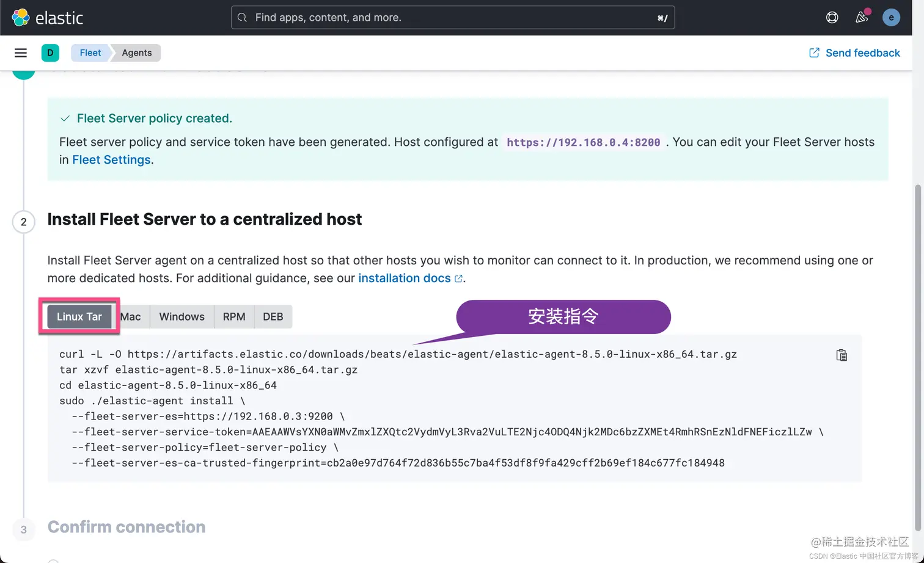Screen dimensions: 924x563
Task: Click the Confirm connection heading
Action: (127, 527)
